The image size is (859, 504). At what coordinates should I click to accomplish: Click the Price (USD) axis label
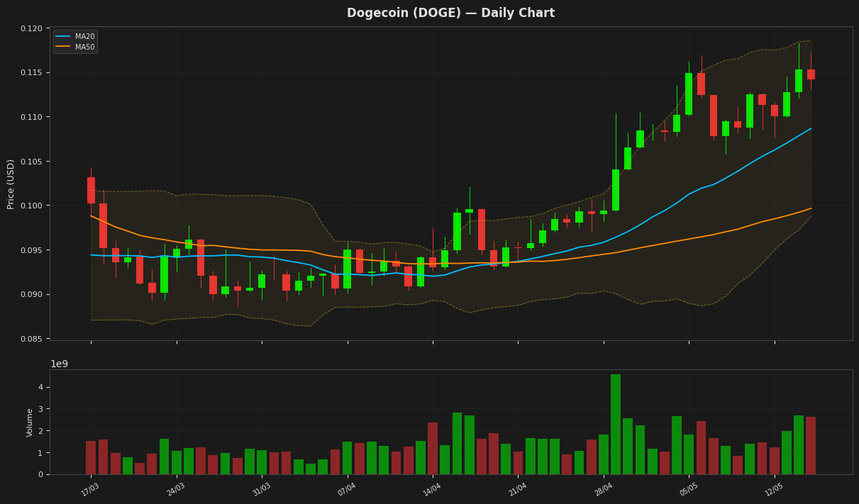[x=11, y=184]
